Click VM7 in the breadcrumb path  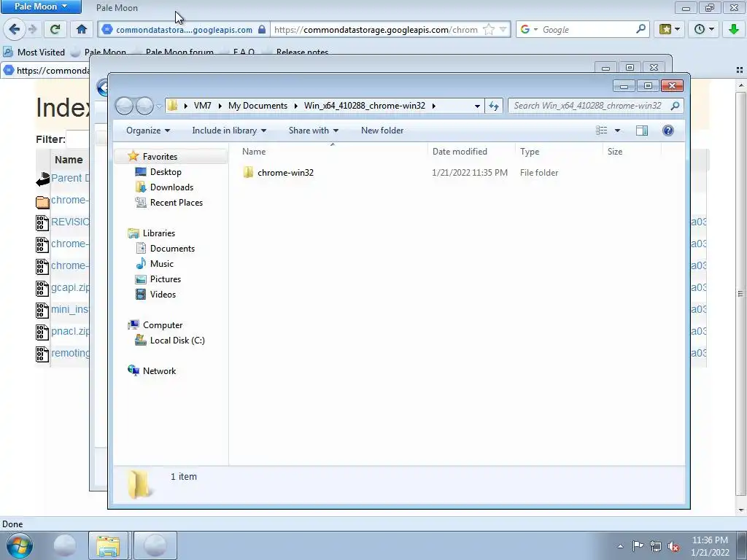click(203, 106)
